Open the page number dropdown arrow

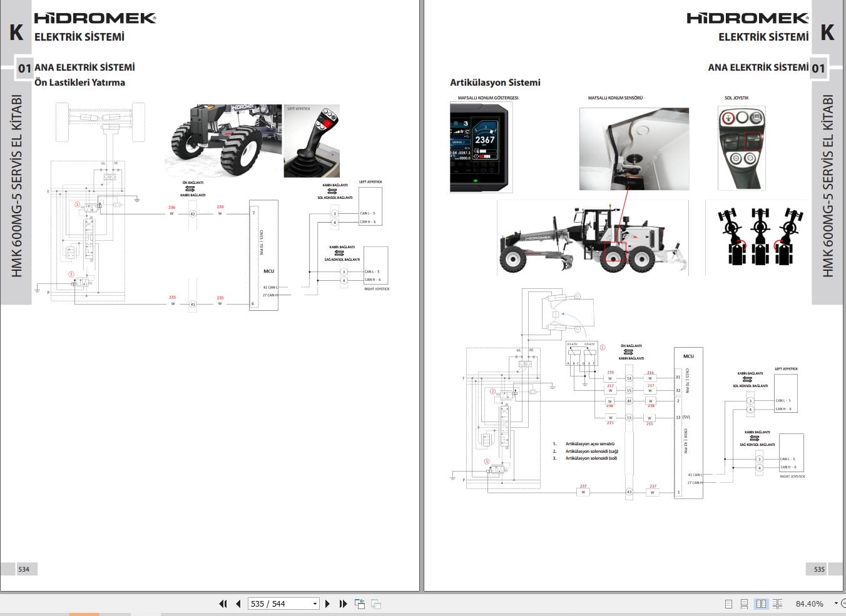click(x=315, y=603)
